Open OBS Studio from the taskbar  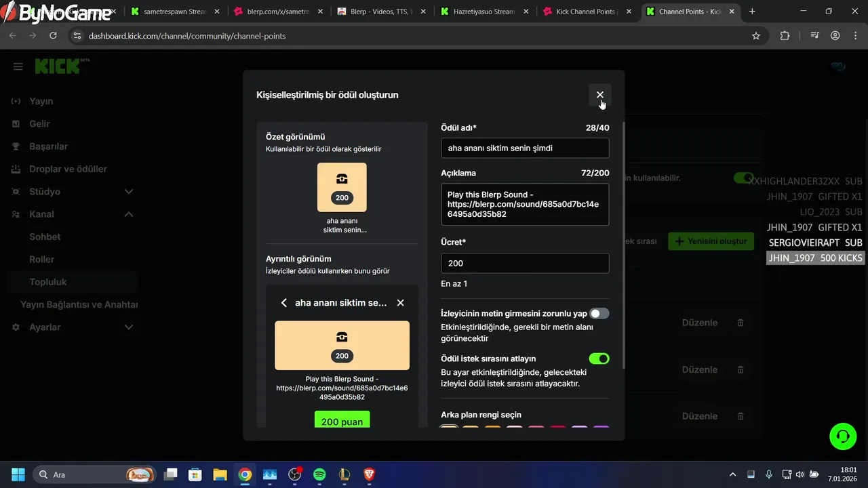295,474
